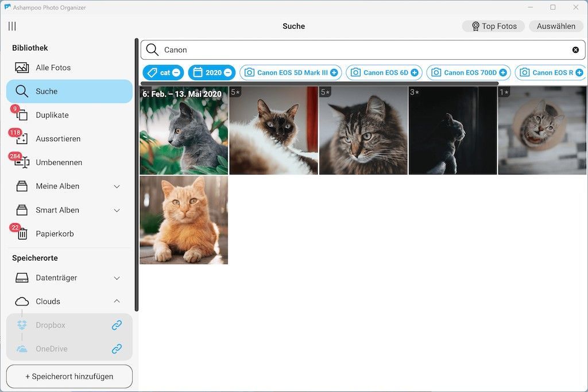Open Duplikate in the sidebar
The height and width of the screenshot is (392, 588).
click(x=52, y=115)
